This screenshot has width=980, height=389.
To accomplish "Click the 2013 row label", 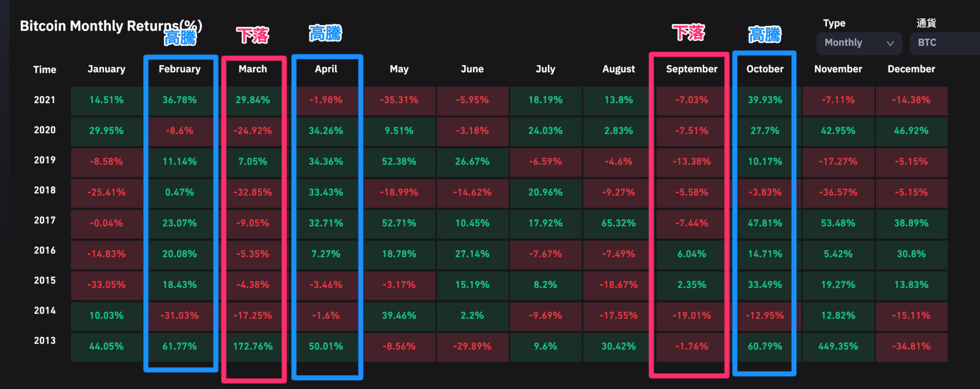I will 44,341.
